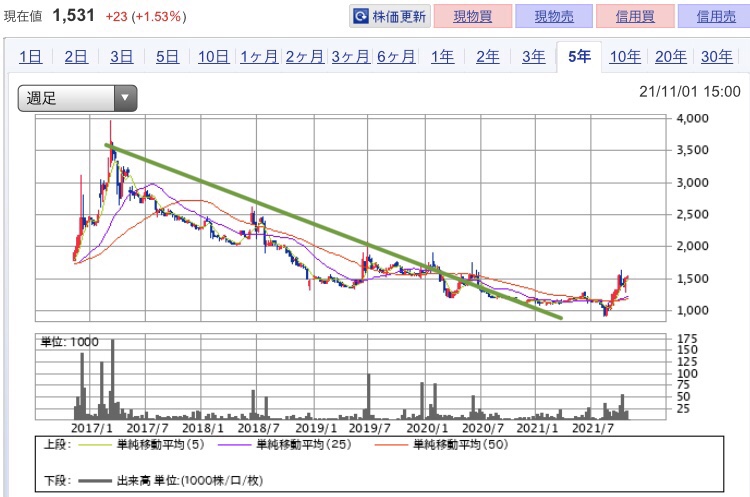Click the 2019/7 volume spike bar

point(368,397)
